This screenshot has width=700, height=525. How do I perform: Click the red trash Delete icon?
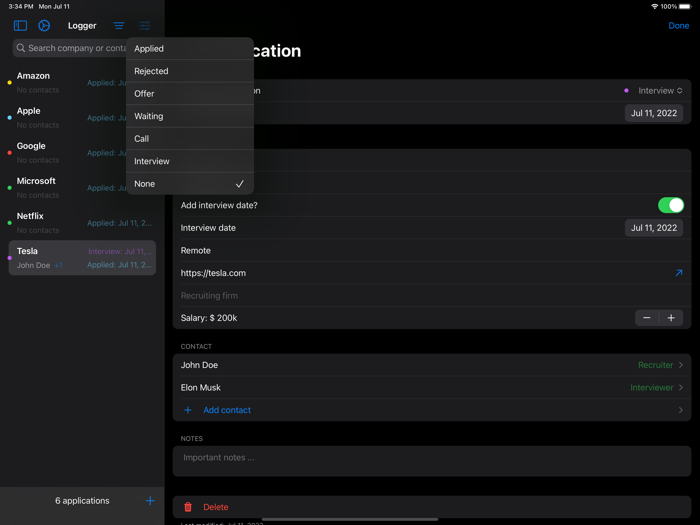[x=188, y=507]
